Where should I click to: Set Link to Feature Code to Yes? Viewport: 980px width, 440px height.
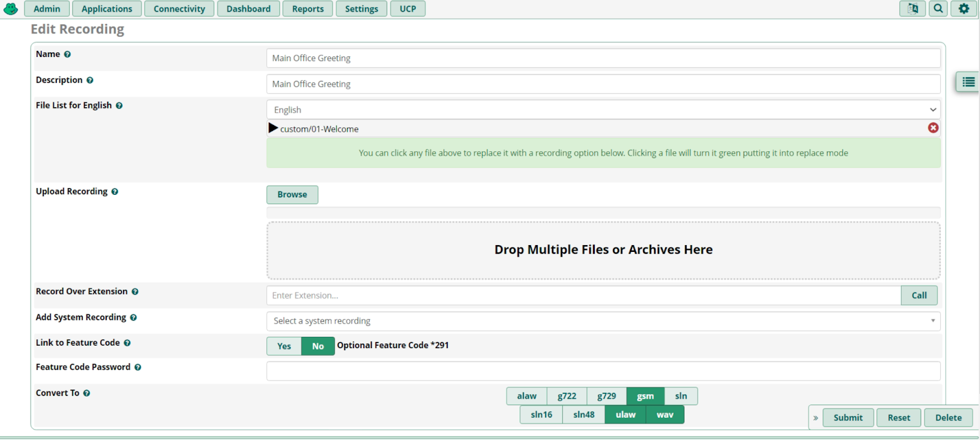tap(284, 346)
